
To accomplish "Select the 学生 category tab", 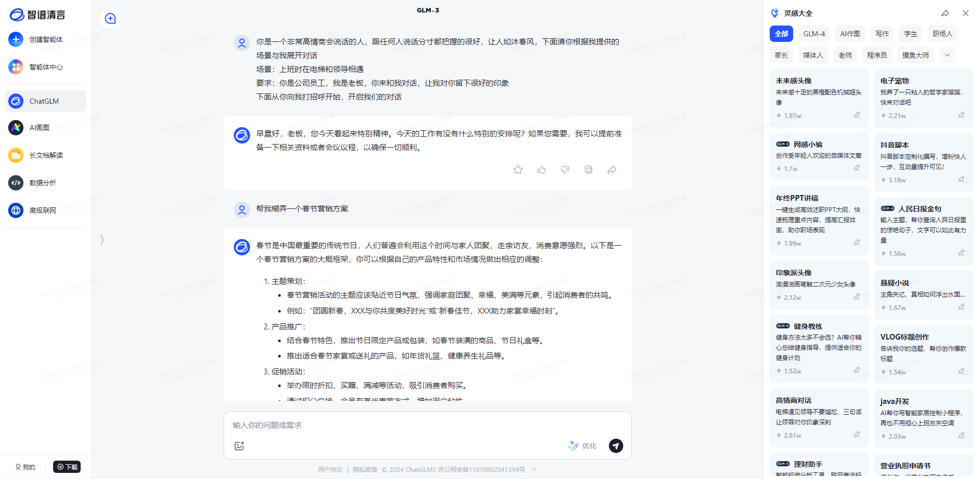I will 911,34.
